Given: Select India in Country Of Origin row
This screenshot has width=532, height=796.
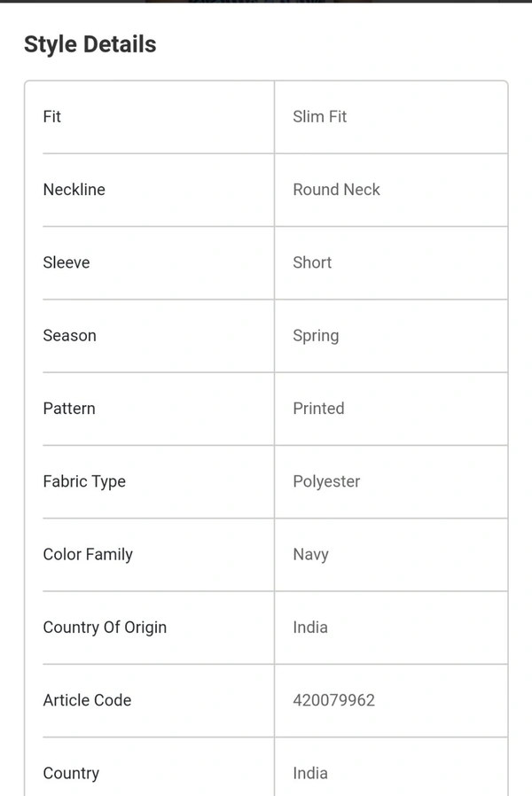Looking at the screenshot, I should point(310,628).
